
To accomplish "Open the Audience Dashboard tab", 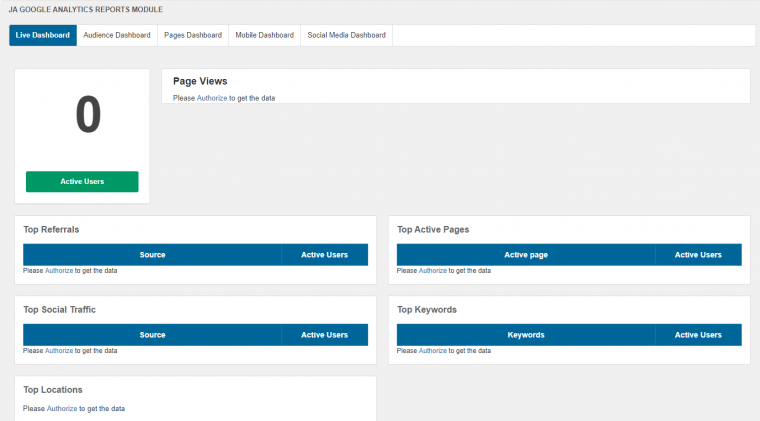I will [x=117, y=35].
